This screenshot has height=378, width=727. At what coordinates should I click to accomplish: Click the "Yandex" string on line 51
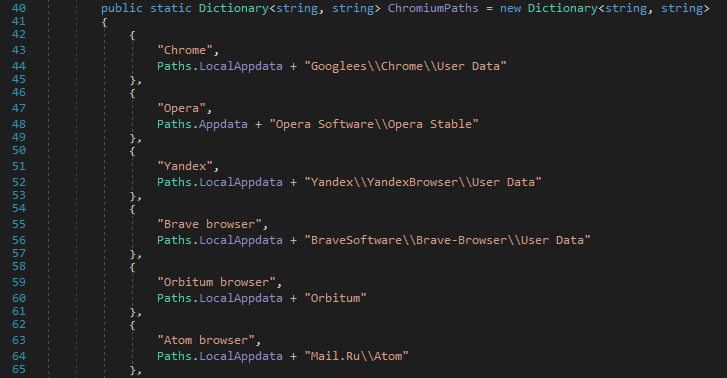185,166
